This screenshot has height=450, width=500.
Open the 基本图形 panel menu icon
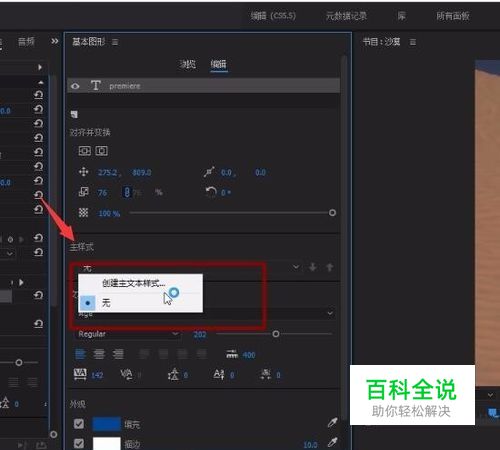[115, 42]
